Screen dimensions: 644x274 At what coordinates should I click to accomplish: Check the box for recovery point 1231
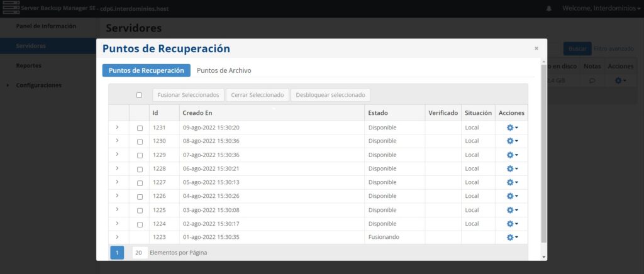click(x=140, y=128)
